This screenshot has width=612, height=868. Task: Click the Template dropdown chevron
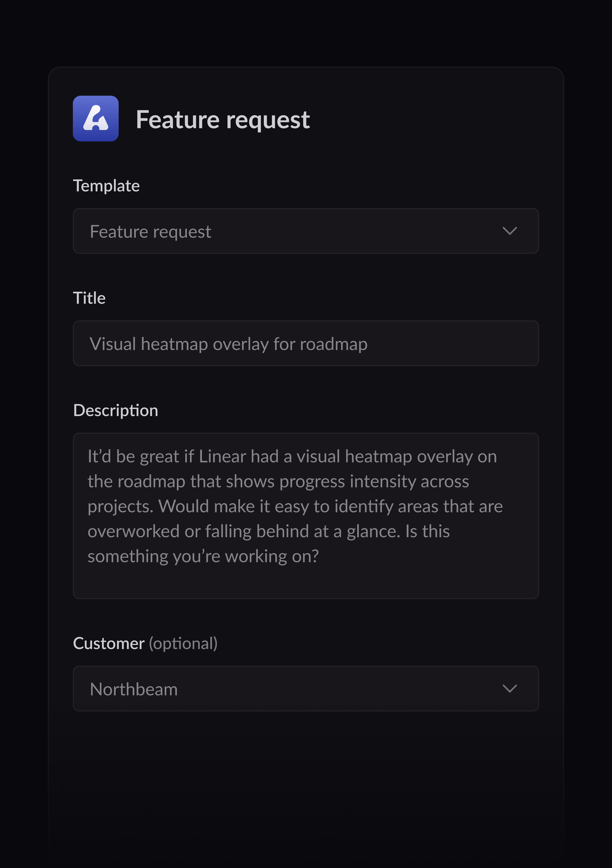[510, 231]
